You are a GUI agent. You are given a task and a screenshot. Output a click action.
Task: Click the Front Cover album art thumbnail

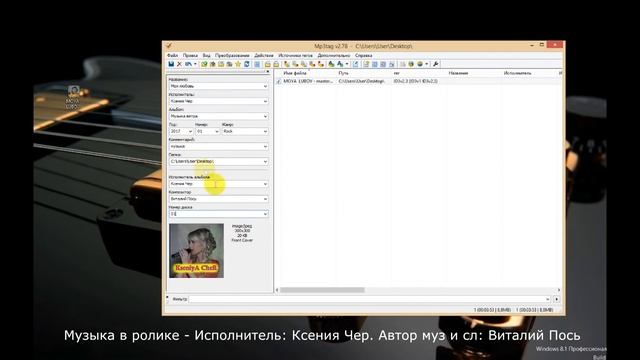coord(196,251)
